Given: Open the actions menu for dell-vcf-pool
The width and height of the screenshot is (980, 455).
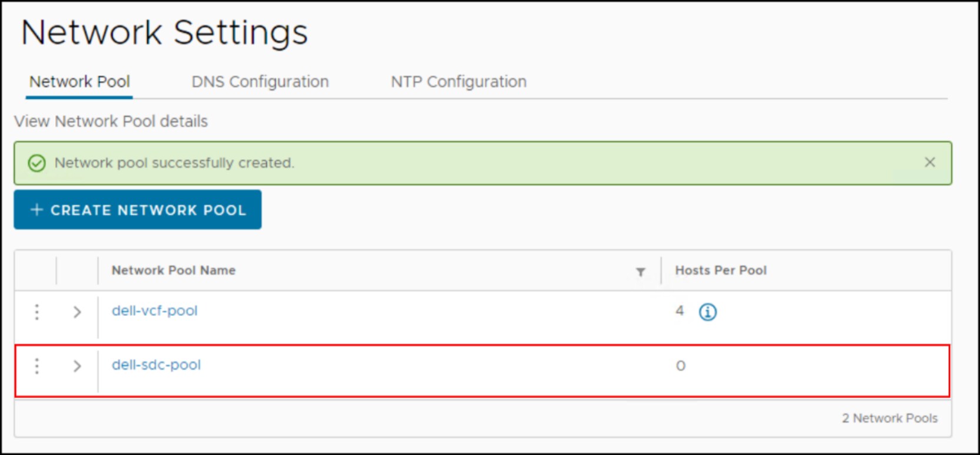Looking at the screenshot, I should coord(37,312).
